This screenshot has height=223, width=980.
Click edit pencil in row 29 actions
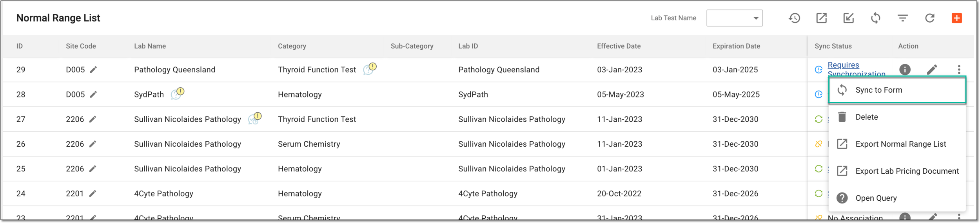(x=932, y=70)
